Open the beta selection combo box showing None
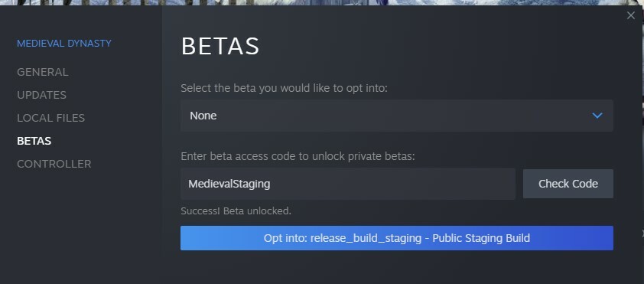 (397, 116)
